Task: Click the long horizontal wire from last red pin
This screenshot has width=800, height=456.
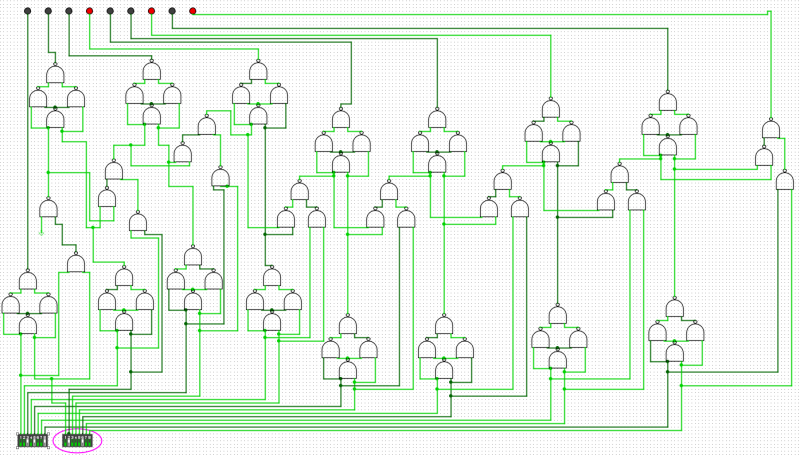Action: click(x=480, y=11)
